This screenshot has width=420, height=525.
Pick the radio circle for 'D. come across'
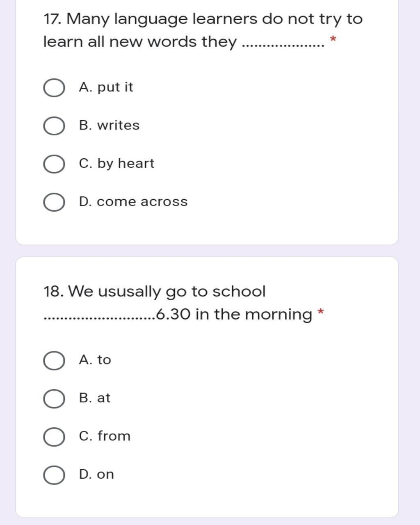coord(54,202)
